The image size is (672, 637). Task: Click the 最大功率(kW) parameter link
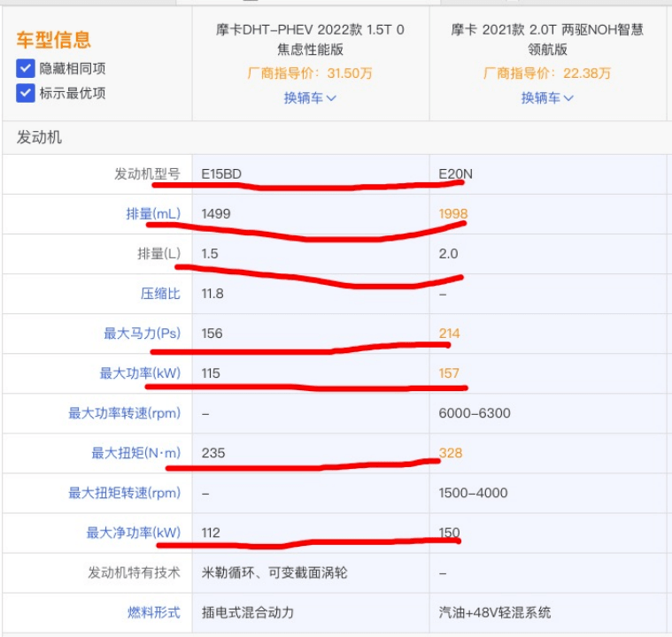[140, 373]
